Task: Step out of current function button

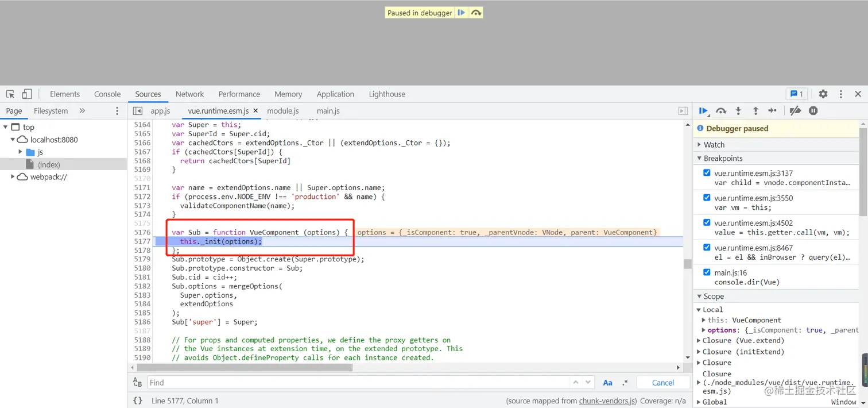Action: click(x=755, y=111)
